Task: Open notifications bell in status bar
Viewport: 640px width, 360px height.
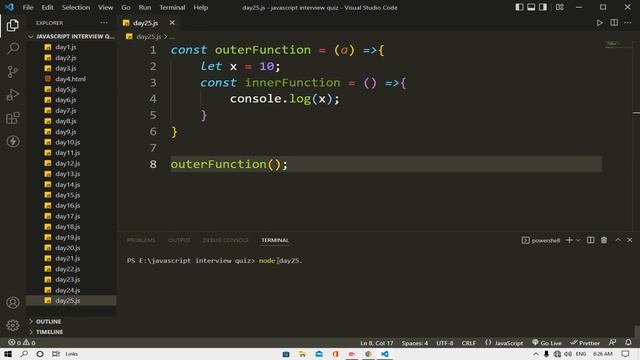Action: point(628,342)
